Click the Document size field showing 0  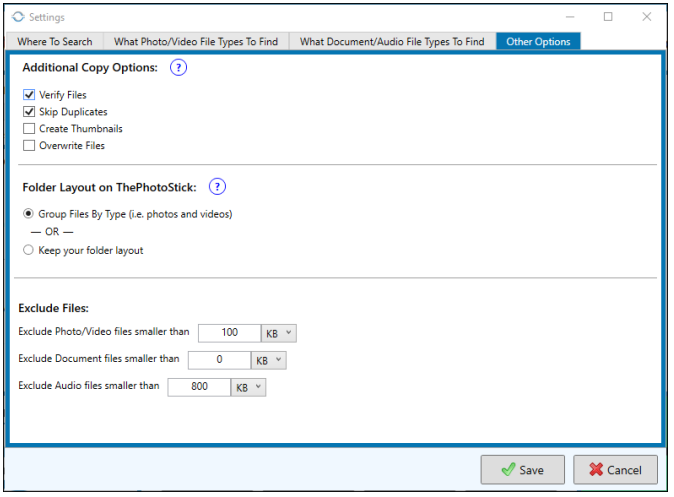tap(220, 360)
